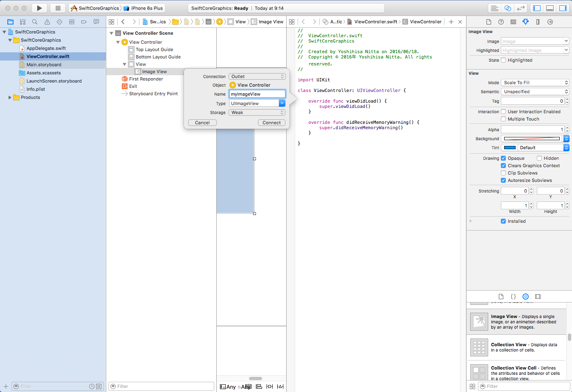Screen dimensions: 572x392
Task: Open the Quick Help inspector
Action: [501, 22]
